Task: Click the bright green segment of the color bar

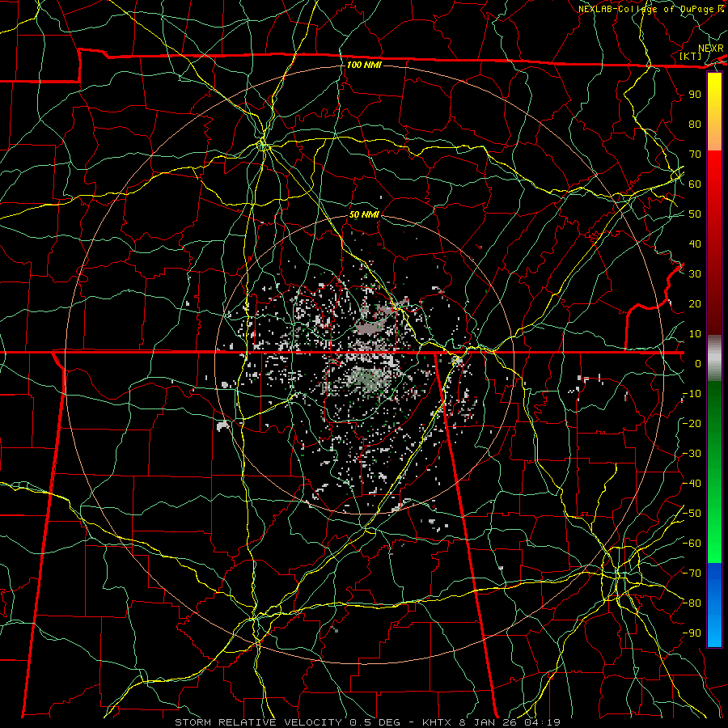Action: pos(714,539)
